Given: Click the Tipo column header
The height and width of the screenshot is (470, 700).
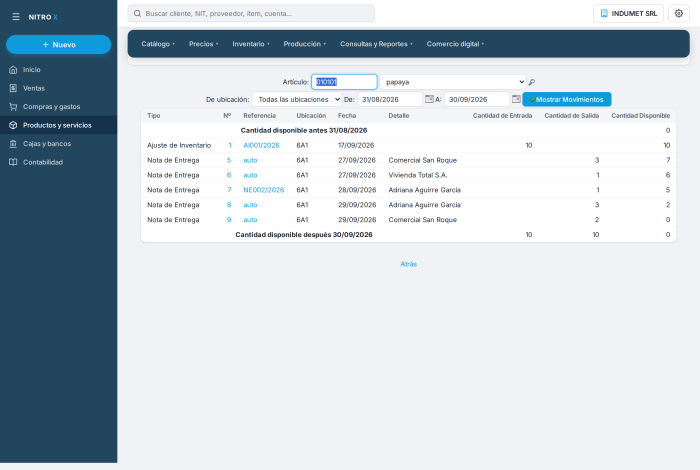Looking at the screenshot, I should tap(154, 116).
